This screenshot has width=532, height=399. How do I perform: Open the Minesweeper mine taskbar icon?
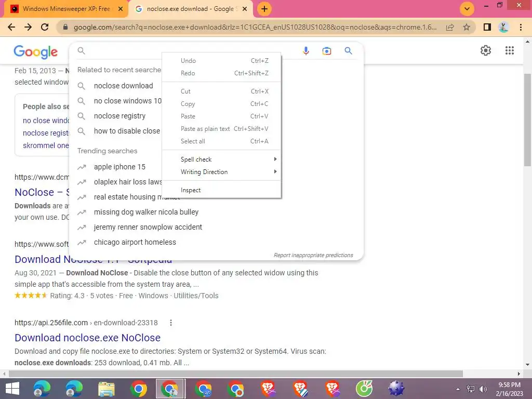click(x=396, y=389)
